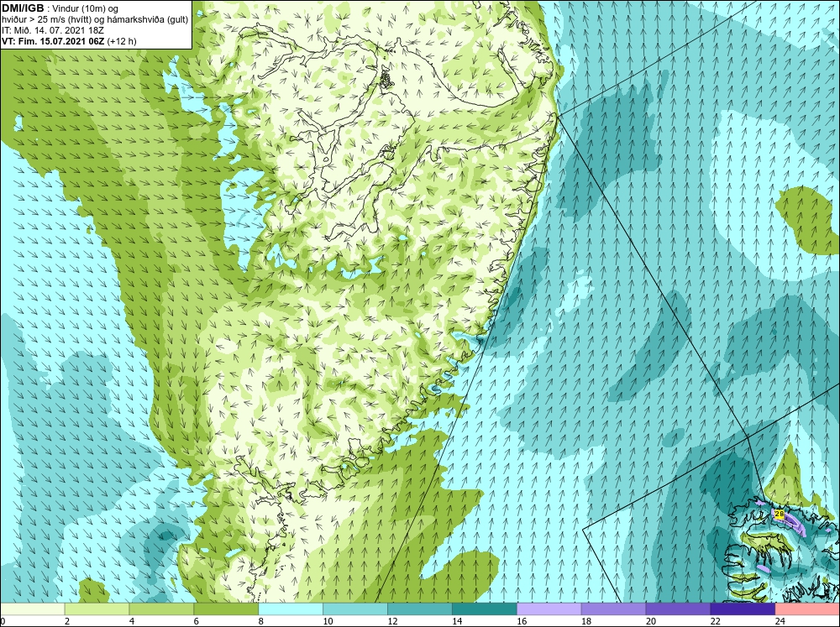Image resolution: width=840 pixels, height=627 pixels.
Task: Click the cyan 10–12 m/s legend swatch
Action: tap(355, 609)
